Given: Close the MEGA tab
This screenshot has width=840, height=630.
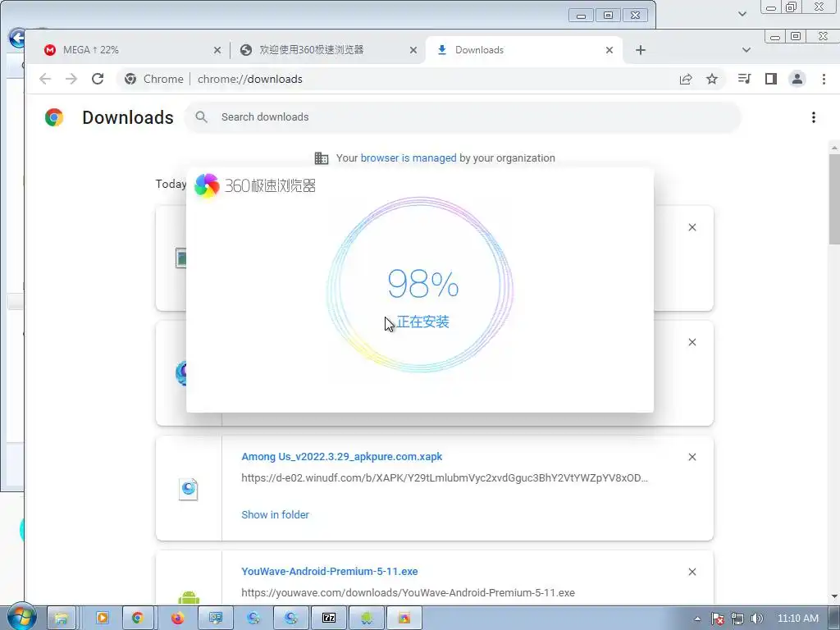Looking at the screenshot, I should 217,50.
